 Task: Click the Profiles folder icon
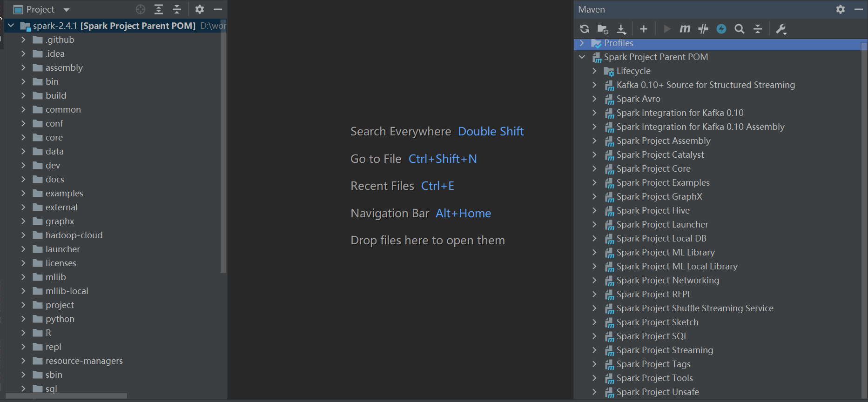[596, 43]
